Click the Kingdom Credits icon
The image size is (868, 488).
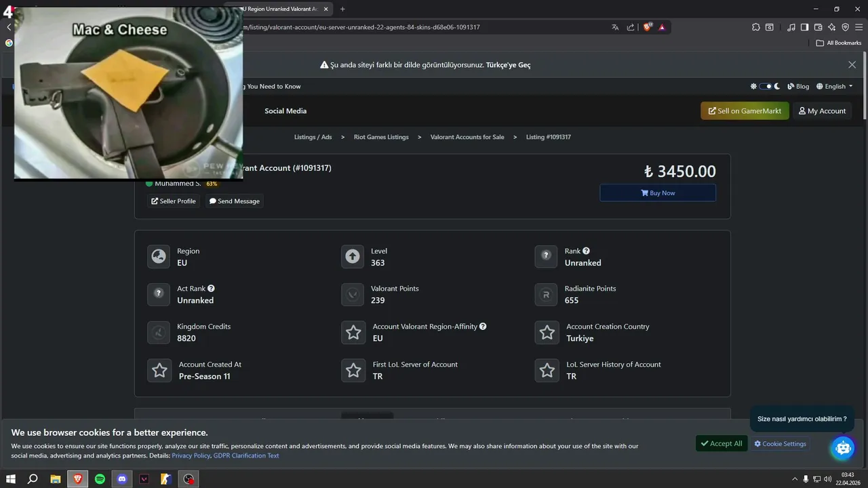point(159,332)
